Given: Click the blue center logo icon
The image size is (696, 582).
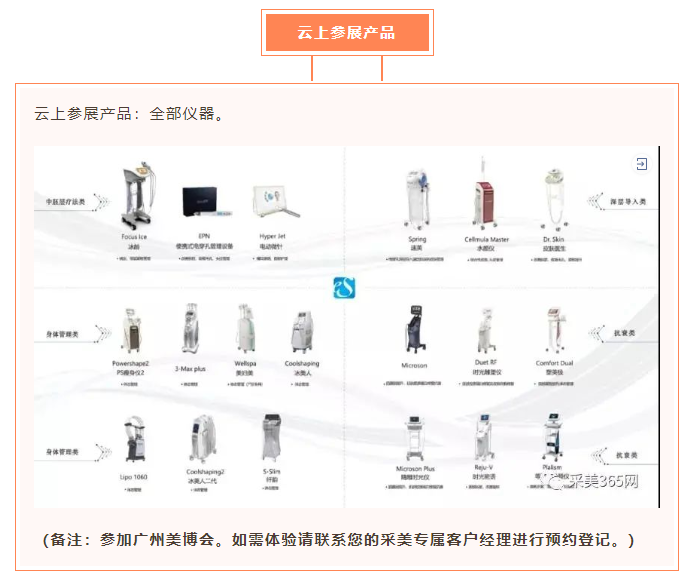Looking at the screenshot, I should click(x=345, y=289).
